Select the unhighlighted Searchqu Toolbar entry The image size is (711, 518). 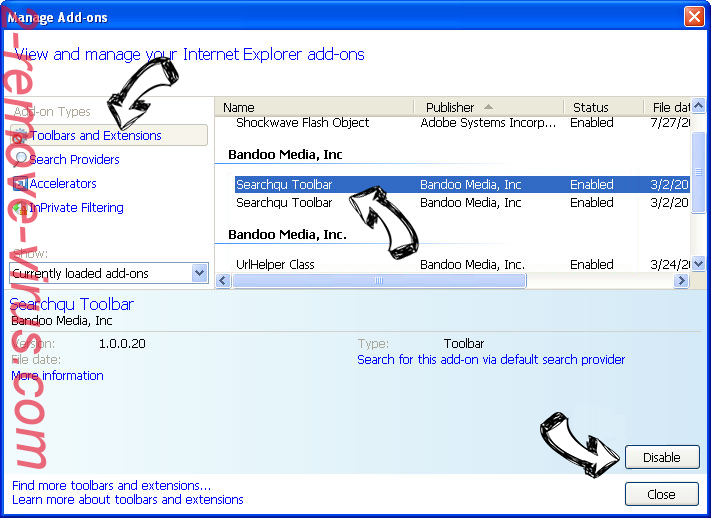pos(462,203)
